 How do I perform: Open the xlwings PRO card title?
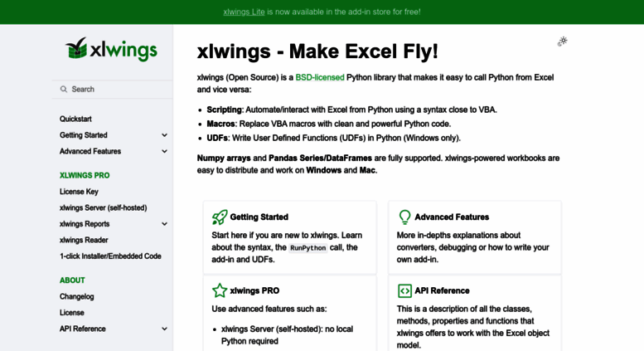coord(254,290)
